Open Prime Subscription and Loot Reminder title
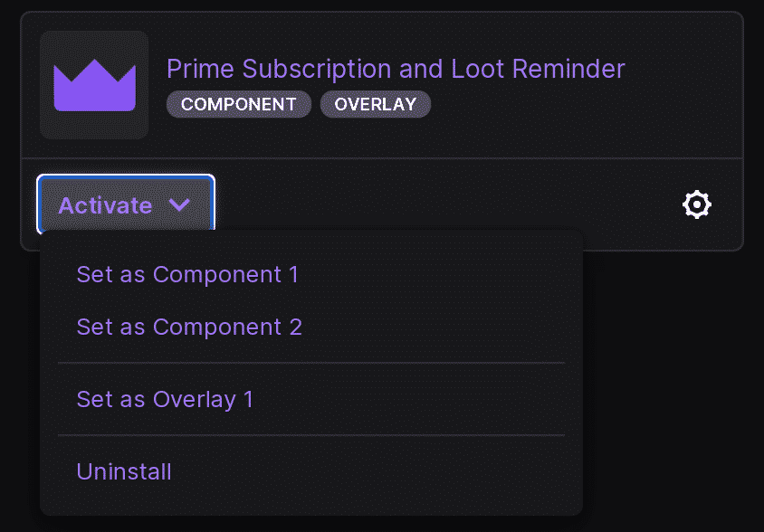Image resolution: width=764 pixels, height=532 pixels. pos(396,69)
